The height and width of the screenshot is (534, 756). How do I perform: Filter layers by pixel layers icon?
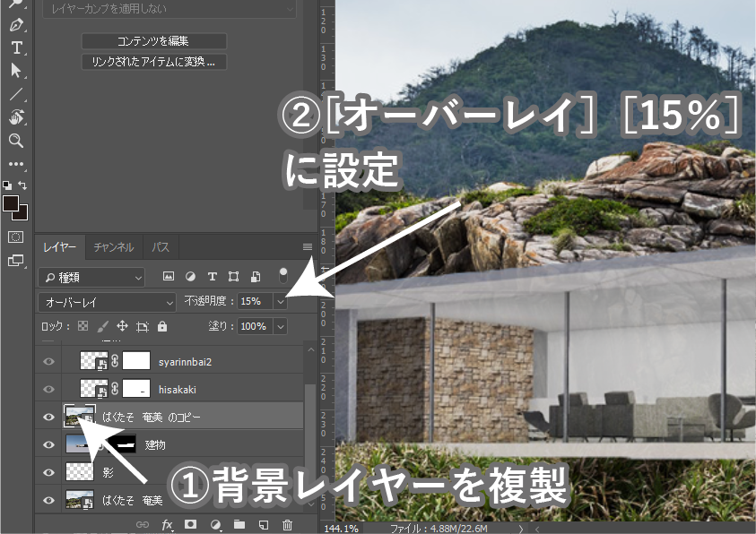(169, 276)
